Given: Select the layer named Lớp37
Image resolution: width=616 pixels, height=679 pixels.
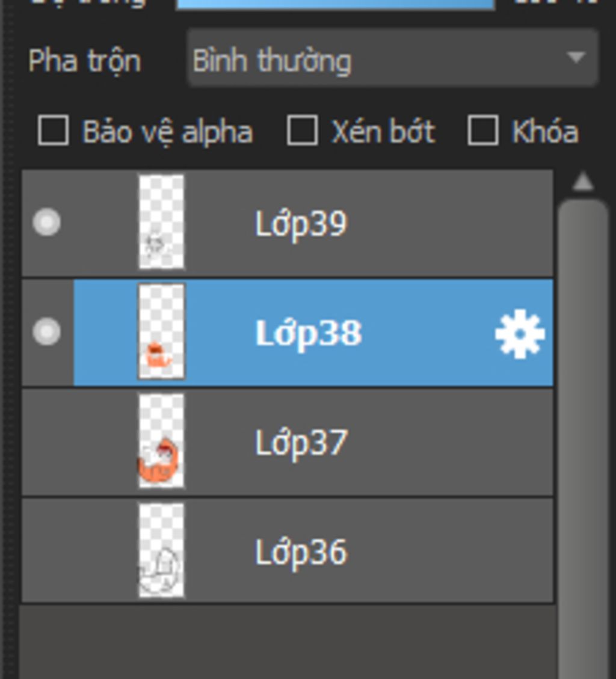Looking at the screenshot, I should coord(301,443).
